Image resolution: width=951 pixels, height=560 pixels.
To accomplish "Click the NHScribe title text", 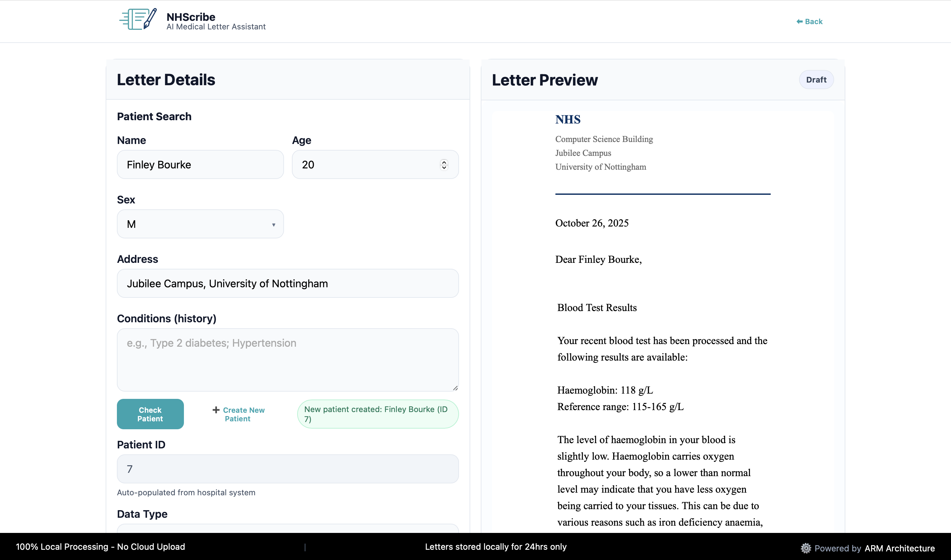I will click(x=191, y=17).
